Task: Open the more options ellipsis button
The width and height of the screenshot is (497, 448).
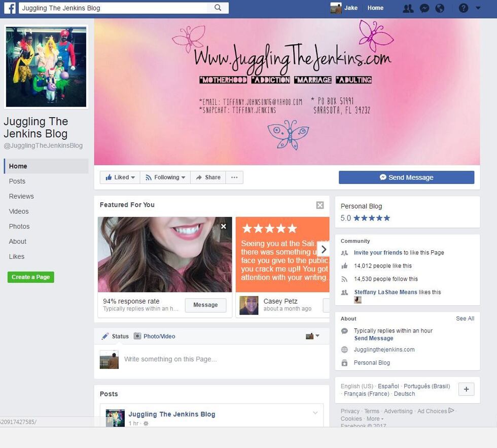Action: (234, 177)
